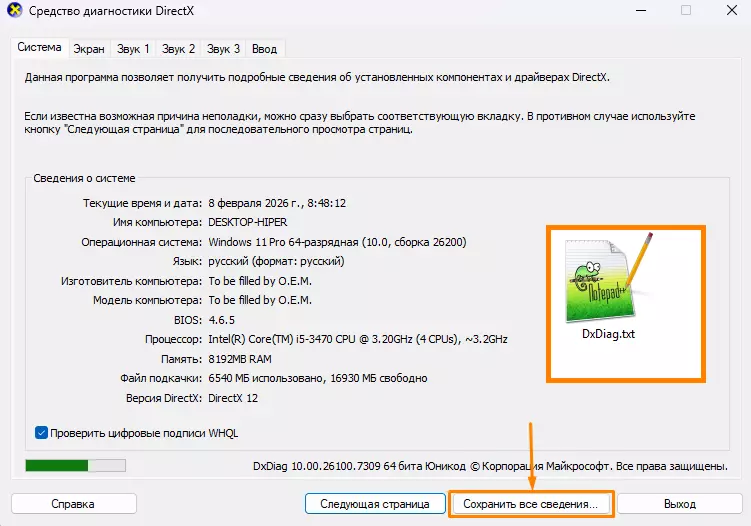Click memory value 8192MB RAM
This screenshot has width=751, height=526.
coord(239,359)
